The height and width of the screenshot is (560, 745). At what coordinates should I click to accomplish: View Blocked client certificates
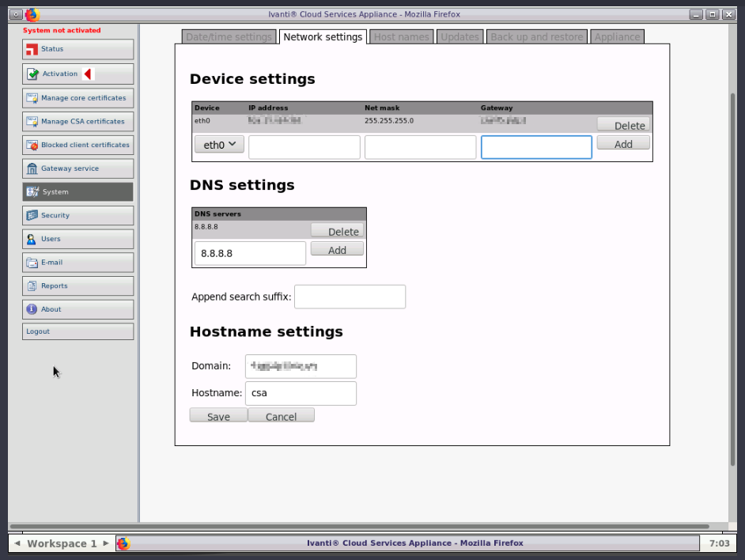(x=78, y=145)
